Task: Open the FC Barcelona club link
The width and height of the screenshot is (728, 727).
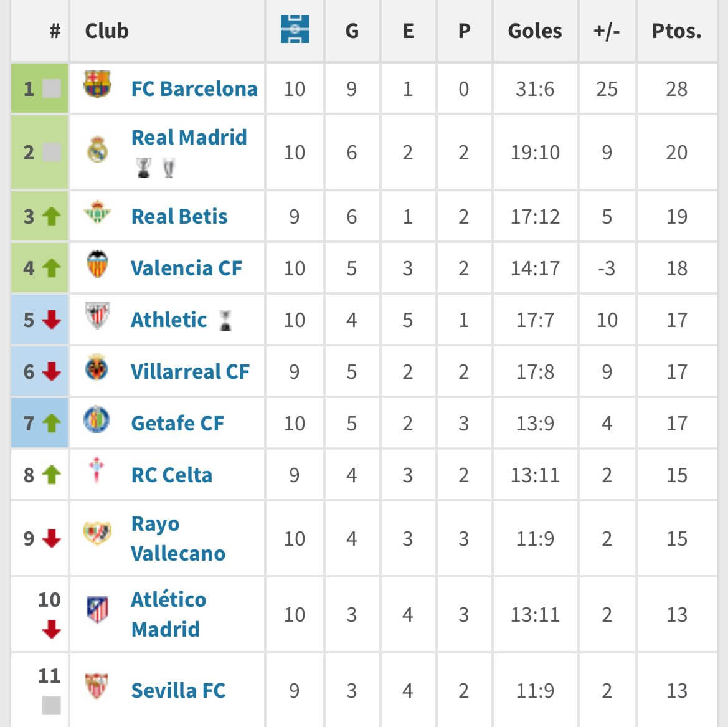Action: click(x=194, y=88)
